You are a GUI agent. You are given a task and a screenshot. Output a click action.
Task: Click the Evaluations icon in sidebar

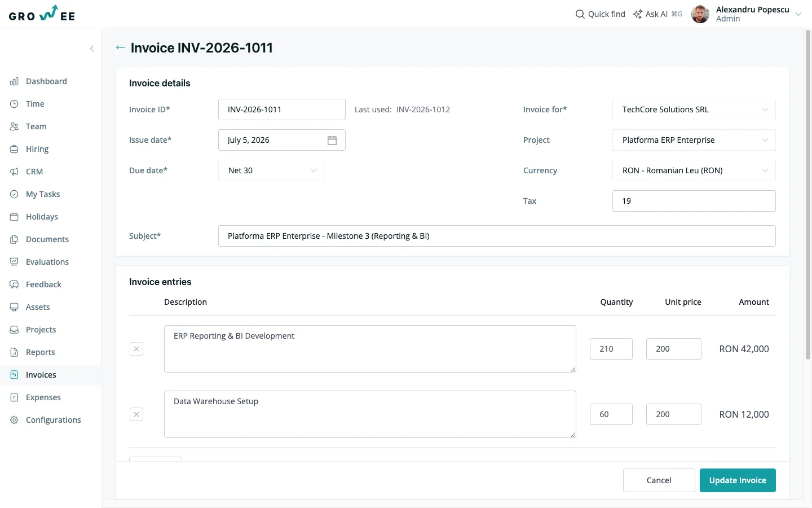[x=14, y=262]
